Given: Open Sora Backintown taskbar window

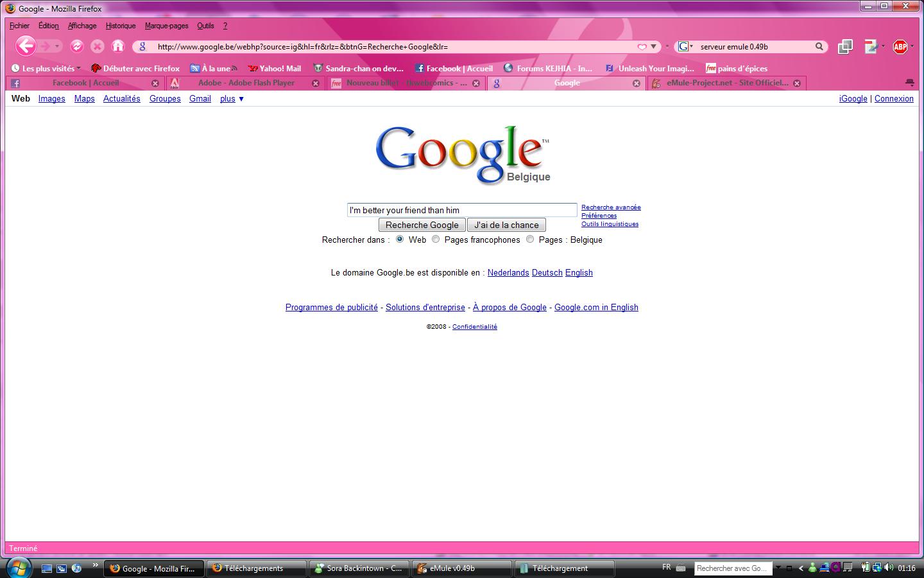Looking at the screenshot, I should [359, 568].
